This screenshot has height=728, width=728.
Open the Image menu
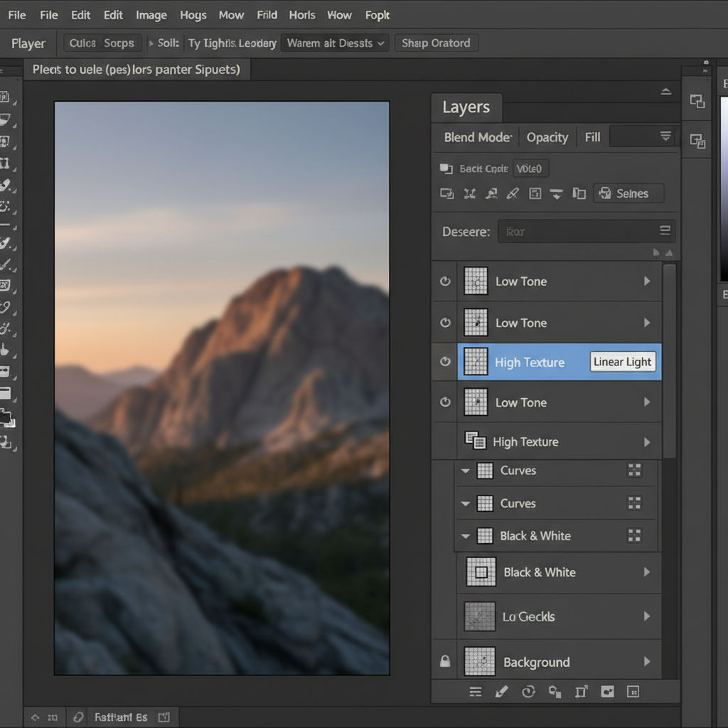click(151, 15)
